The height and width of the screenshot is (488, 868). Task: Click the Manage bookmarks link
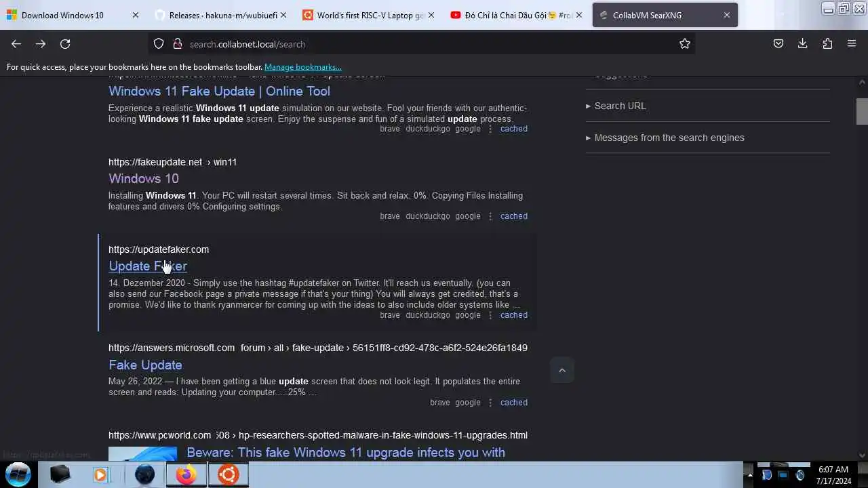[302, 67]
